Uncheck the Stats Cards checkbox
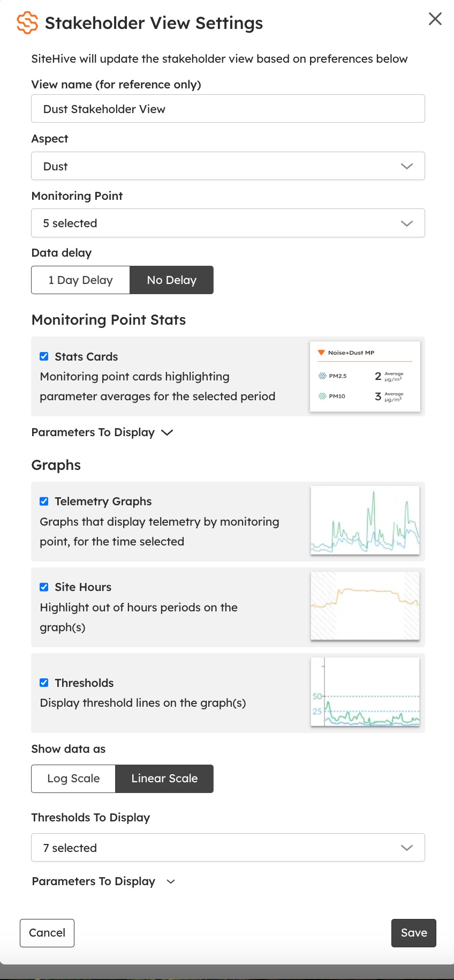454x980 pixels. tap(44, 356)
